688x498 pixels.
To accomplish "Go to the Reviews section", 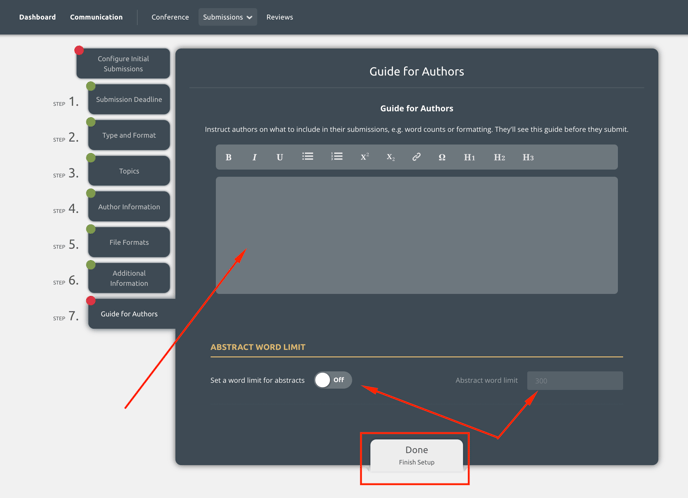I will click(280, 17).
